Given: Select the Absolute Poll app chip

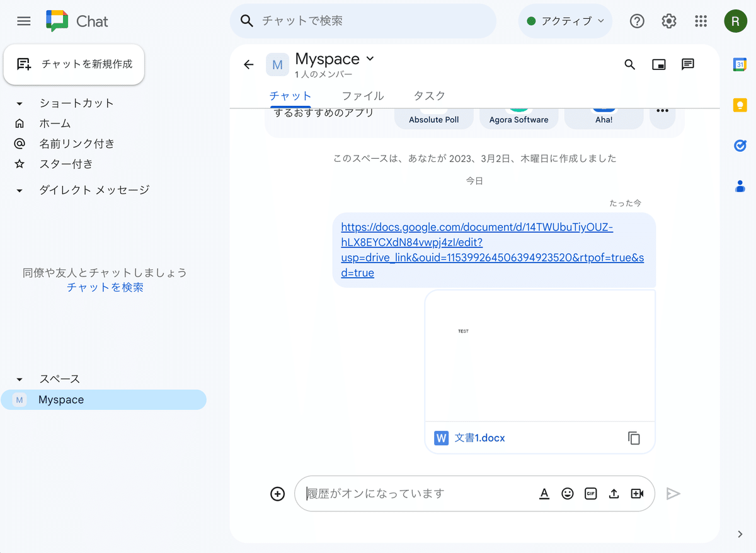Looking at the screenshot, I should [x=434, y=118].
